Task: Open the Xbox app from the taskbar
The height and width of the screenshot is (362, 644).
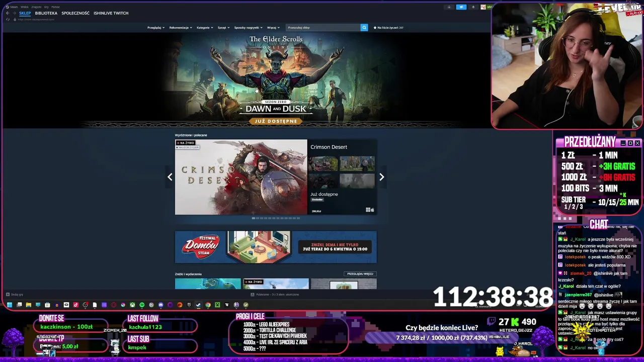Action: click(132, 305)
